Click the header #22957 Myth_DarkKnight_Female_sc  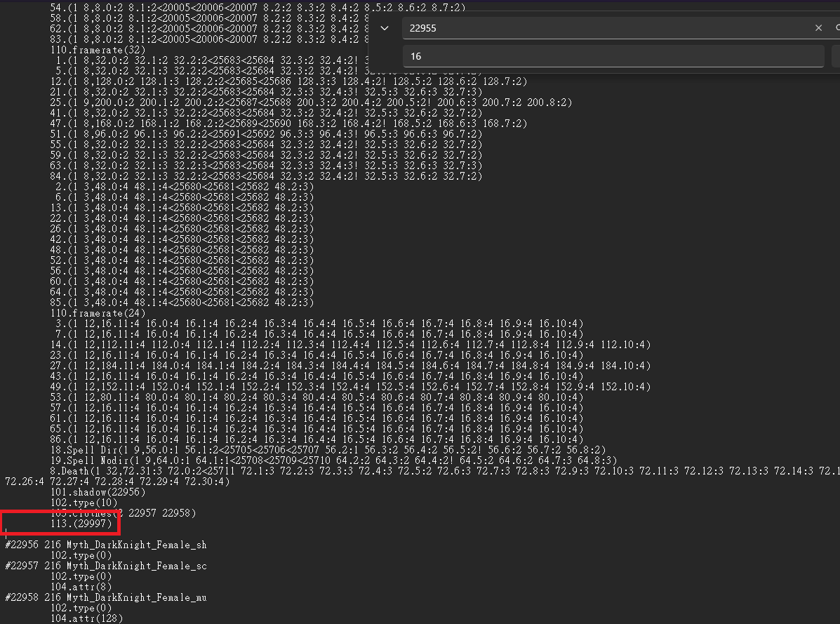[x=106, y=566]
